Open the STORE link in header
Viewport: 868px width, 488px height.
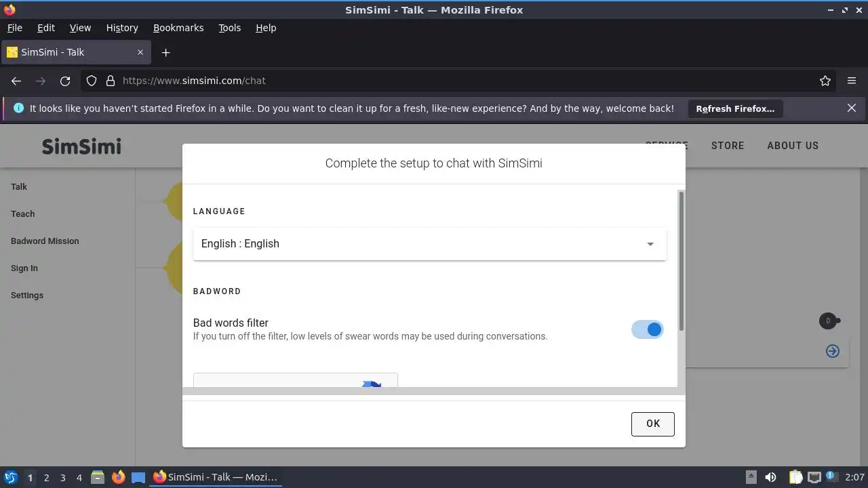click(728, 146)
